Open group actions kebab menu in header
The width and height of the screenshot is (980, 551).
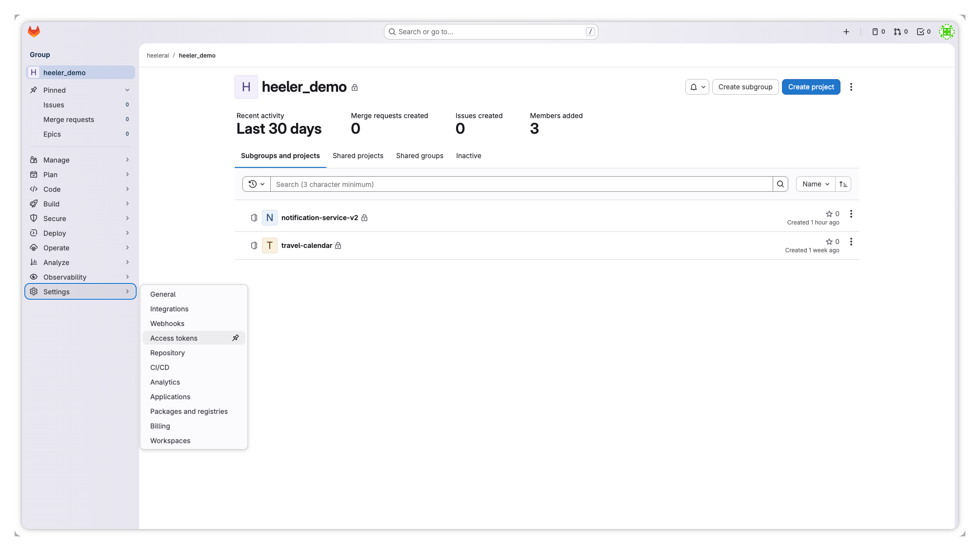851,87
